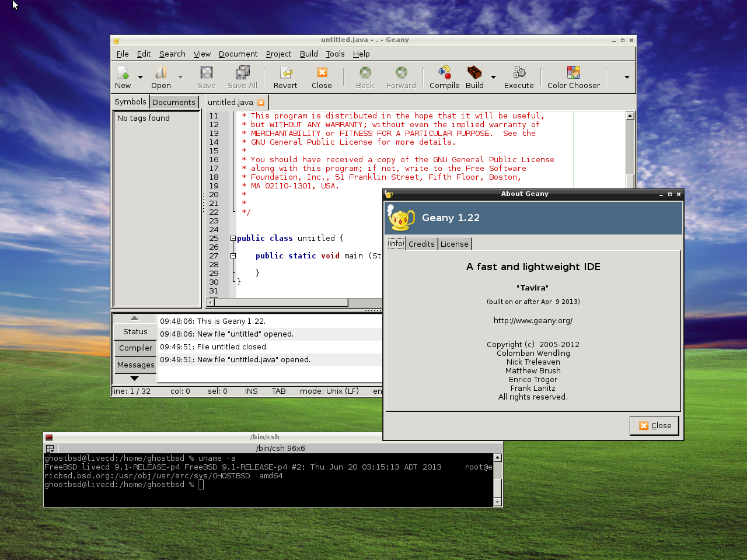Expand the Open recent files dropdown arrow
The image size is (747, 560).
pyautogui.click(x=180, y=77)
